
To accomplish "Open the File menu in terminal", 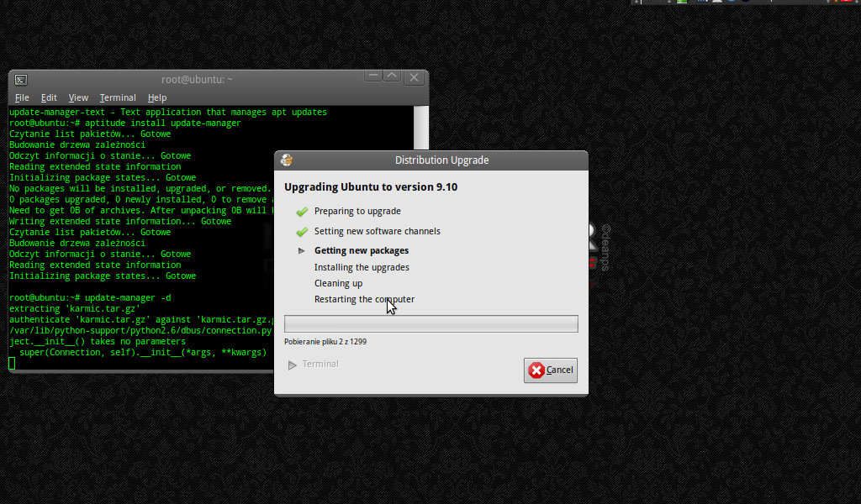I will (22, 98).
